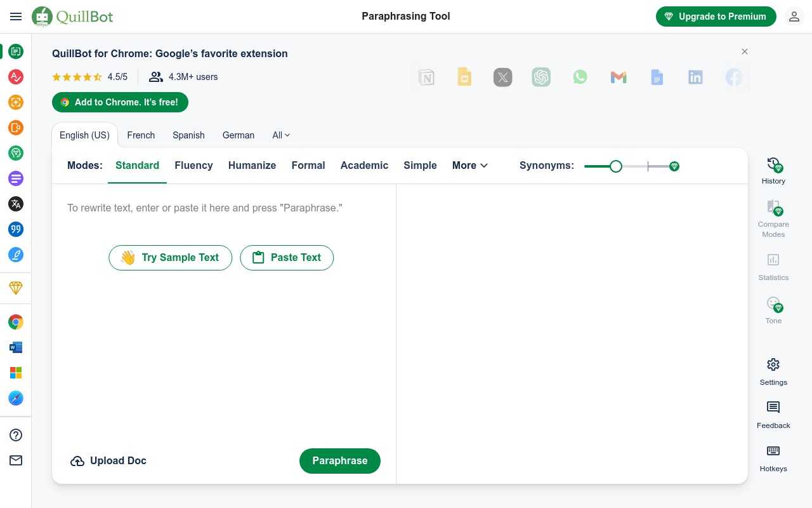Viewport: 812px width, 508px height.
Task: Click Upload Doc link
Action: (108, 461)
